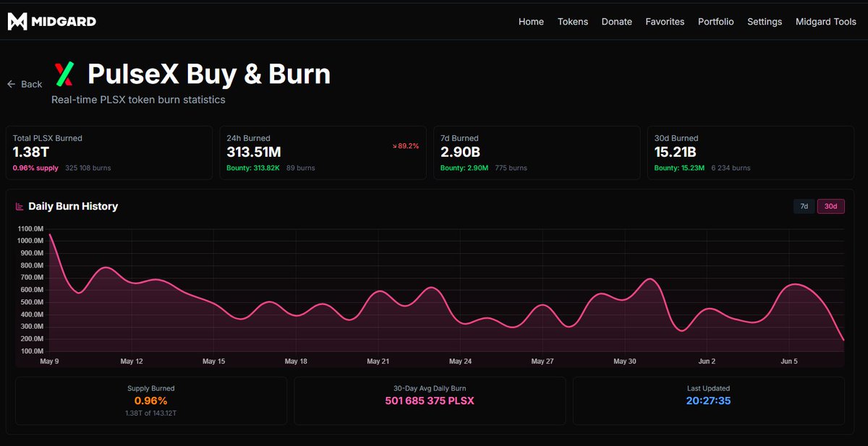Screen dimensions: 868x446
Task: Open the Tokens page
Action: coord(573,22)
